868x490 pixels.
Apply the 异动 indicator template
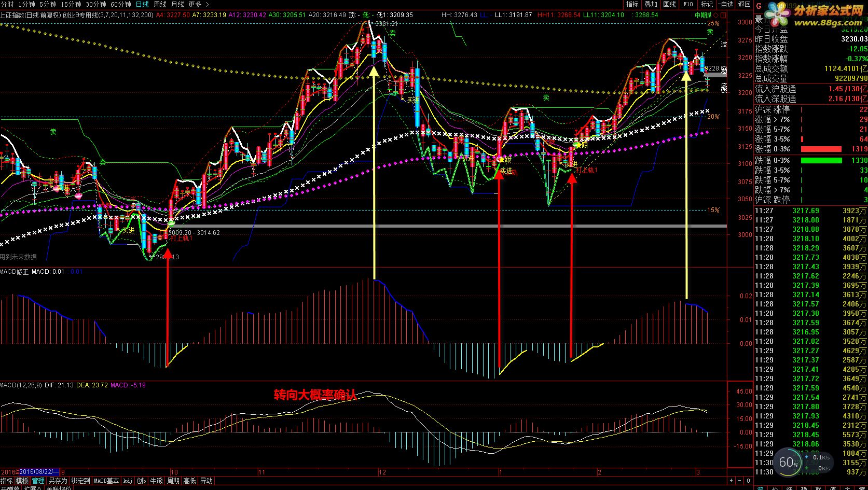(x=206, y=481)
